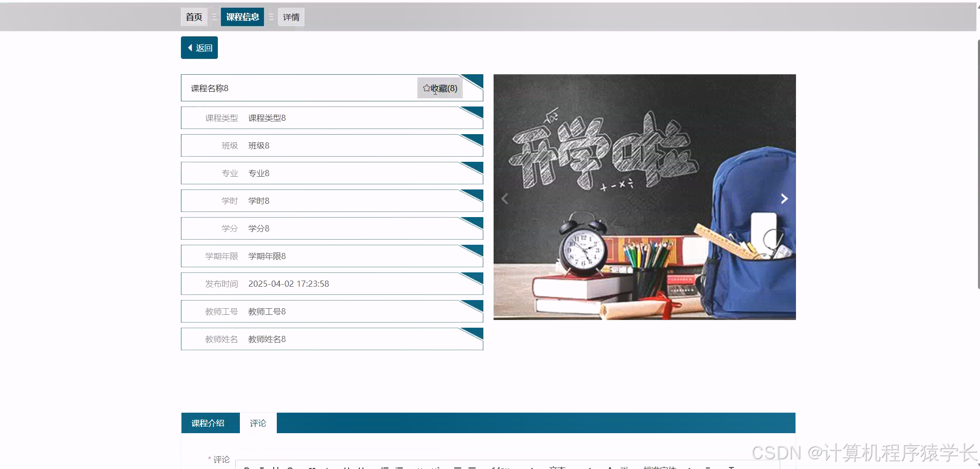
Task: Click the 收藏(8) favorite star button
Action: coord(440,88)
